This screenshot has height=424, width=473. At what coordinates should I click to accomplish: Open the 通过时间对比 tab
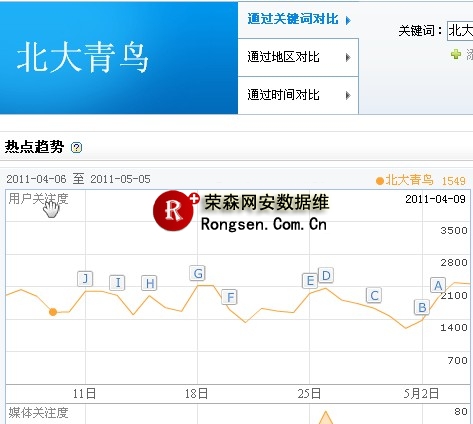click(x=298, y=95)
